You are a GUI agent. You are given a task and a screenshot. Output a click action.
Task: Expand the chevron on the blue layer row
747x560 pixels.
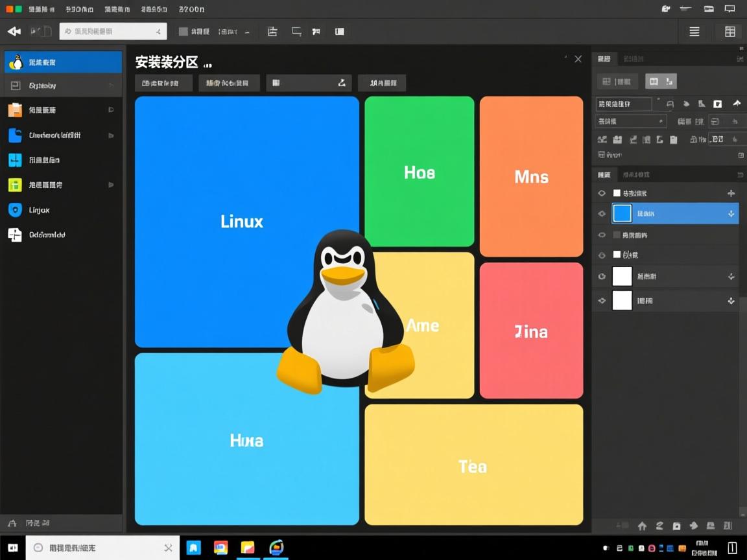click(731, 213)
